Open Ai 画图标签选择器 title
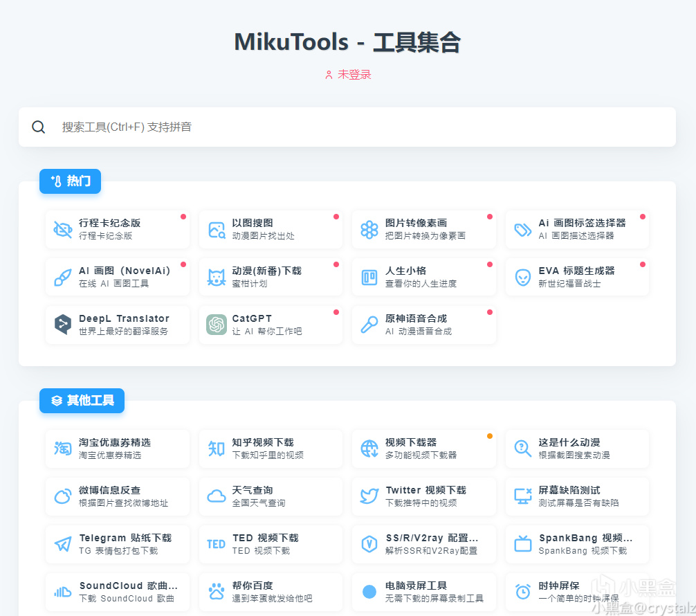 582,223
